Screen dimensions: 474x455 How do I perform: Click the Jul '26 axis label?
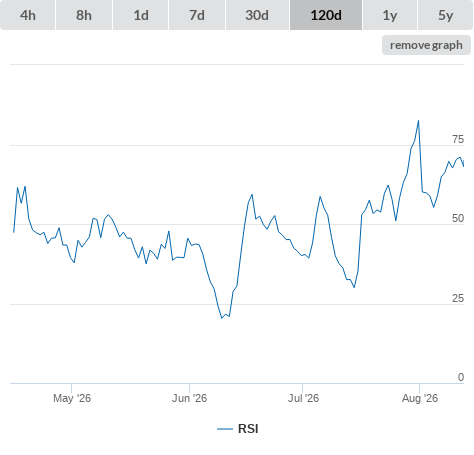coord(303,398)
